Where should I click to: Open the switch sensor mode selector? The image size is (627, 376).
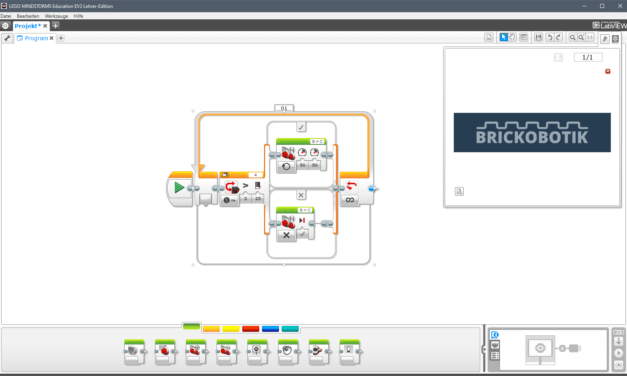[x=230, y=200]
